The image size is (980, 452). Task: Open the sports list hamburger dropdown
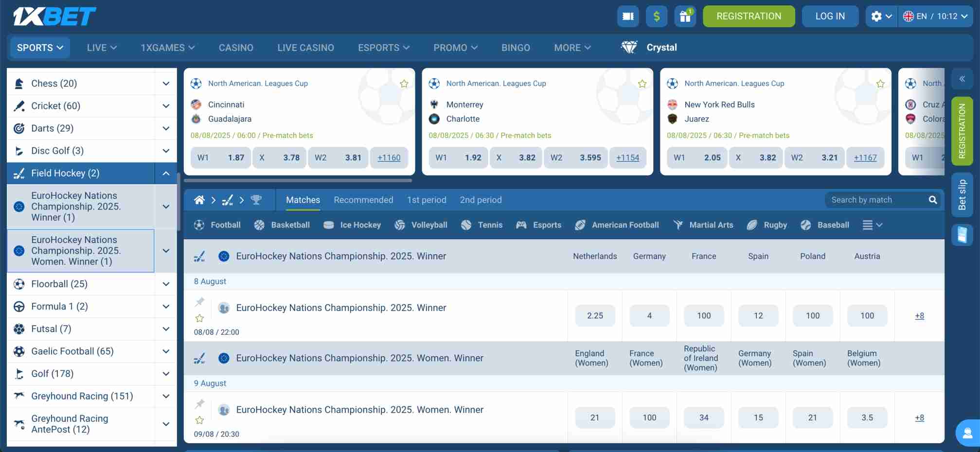pyautogui.click(x=873, y=225)
